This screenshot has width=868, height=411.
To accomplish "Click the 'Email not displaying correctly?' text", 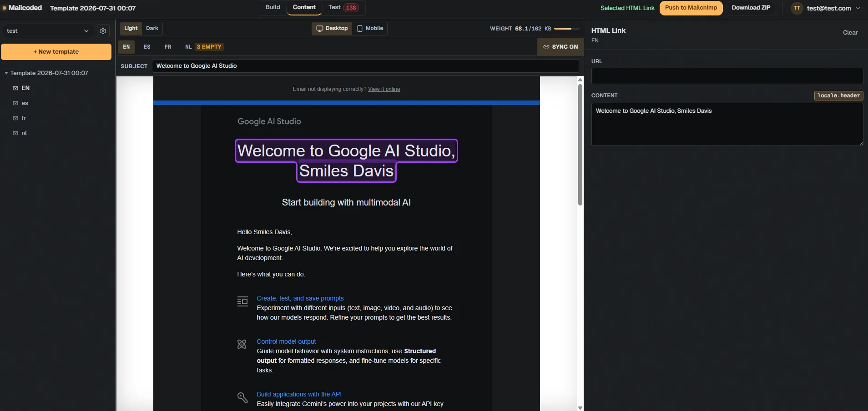I will coord(329,89).
